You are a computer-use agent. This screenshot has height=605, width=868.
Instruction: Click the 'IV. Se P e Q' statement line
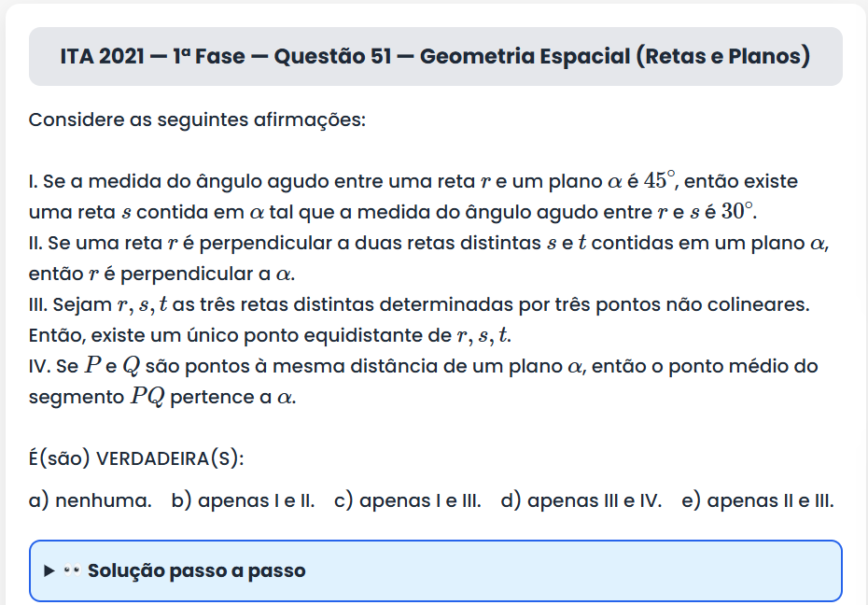coord(423,366)
